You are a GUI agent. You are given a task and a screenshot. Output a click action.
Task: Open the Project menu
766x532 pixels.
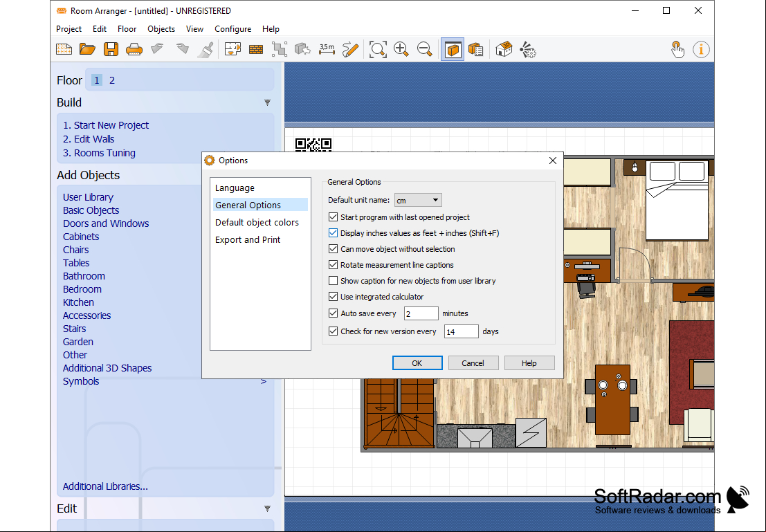(69, 29)
